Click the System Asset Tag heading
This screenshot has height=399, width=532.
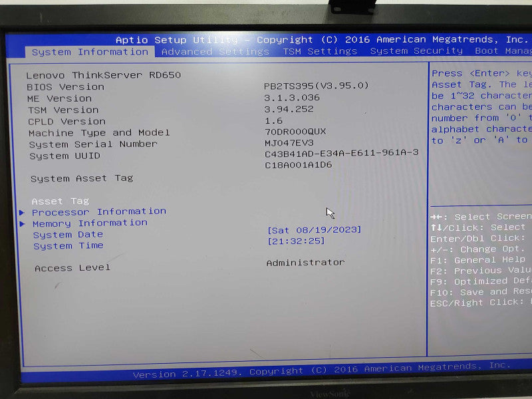coord(82,178)
